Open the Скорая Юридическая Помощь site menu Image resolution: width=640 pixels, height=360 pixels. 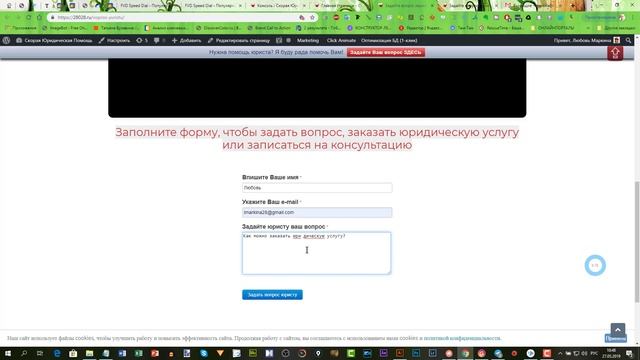tap(54, 40)
